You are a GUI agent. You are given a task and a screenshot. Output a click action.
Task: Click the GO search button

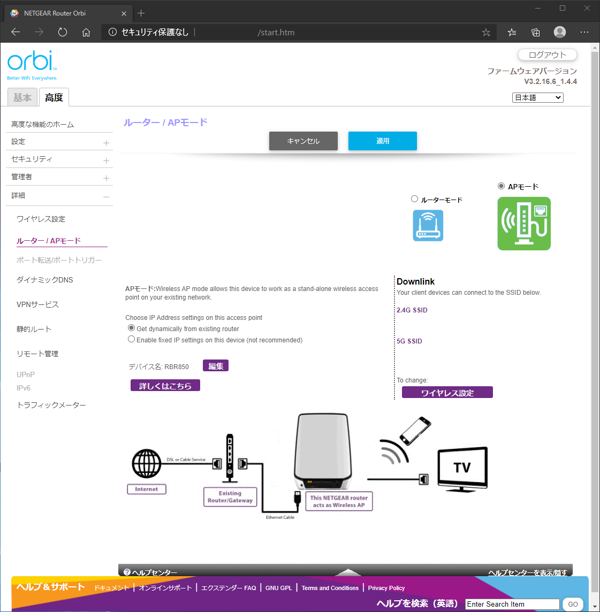pos(573,604)
